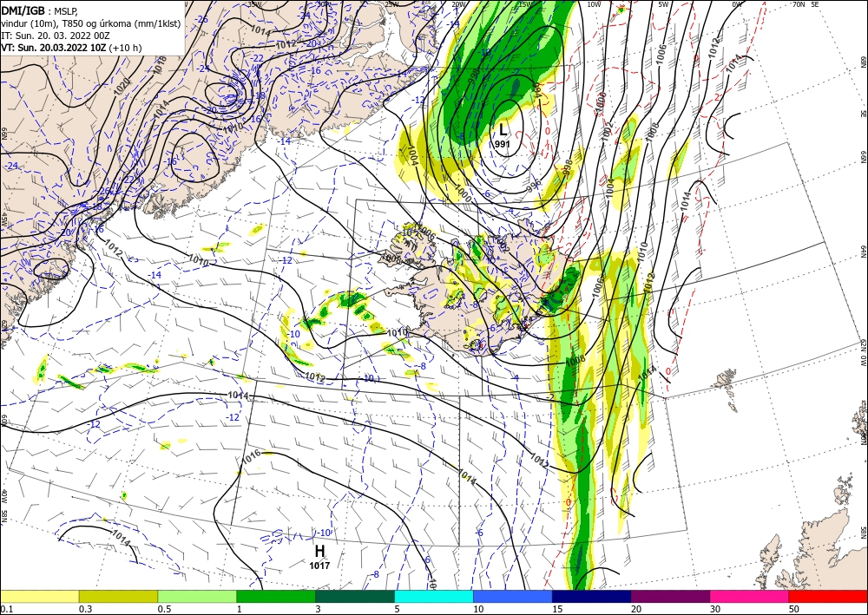Screen dimensions: 868x615
Task: Click the '15' legend value label
Action: (557, 609)
